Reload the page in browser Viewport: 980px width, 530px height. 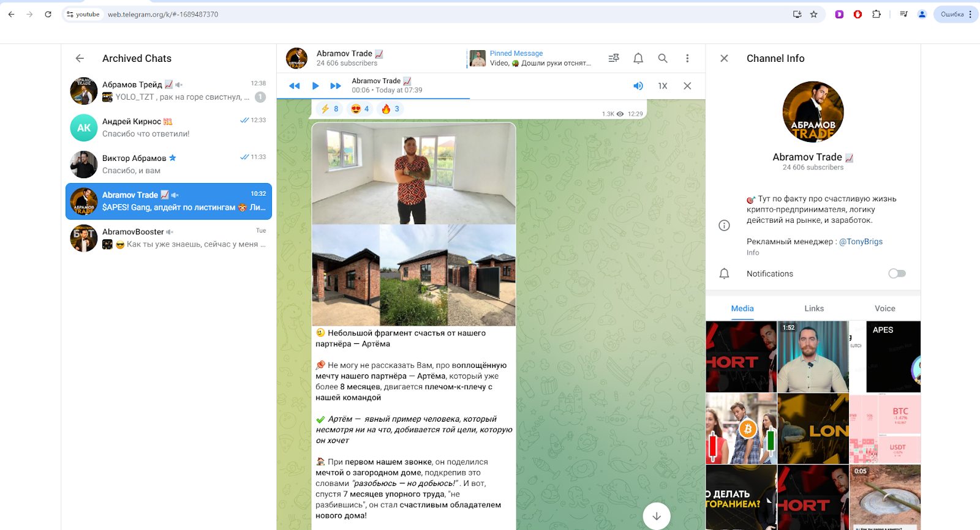pyautogui.click(x=48, y=14)
